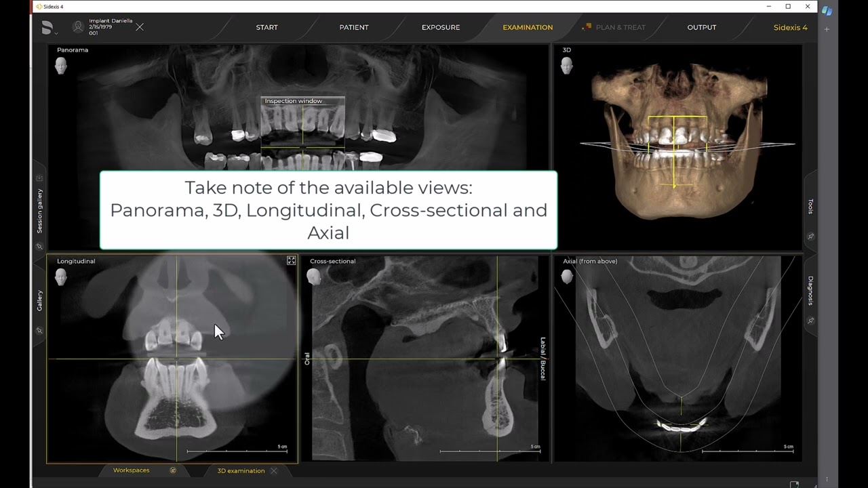Pin the Diagnosis panel

(x=810, y=321)
